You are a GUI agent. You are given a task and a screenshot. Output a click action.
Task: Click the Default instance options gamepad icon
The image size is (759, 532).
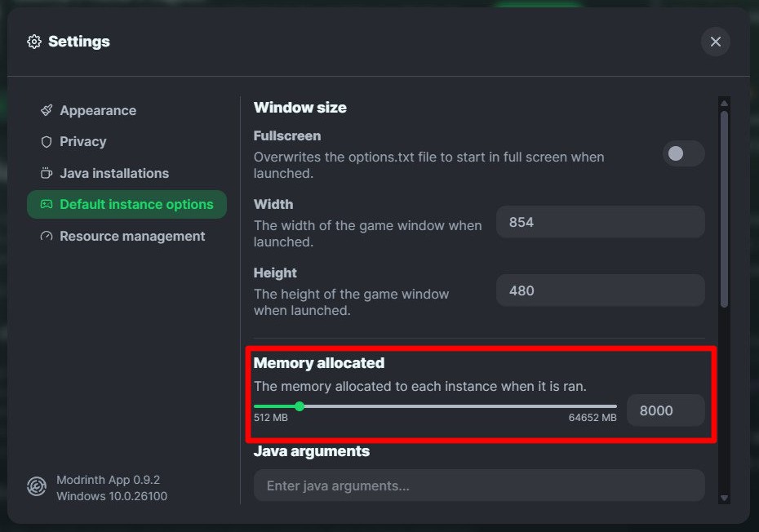point(47,205)
